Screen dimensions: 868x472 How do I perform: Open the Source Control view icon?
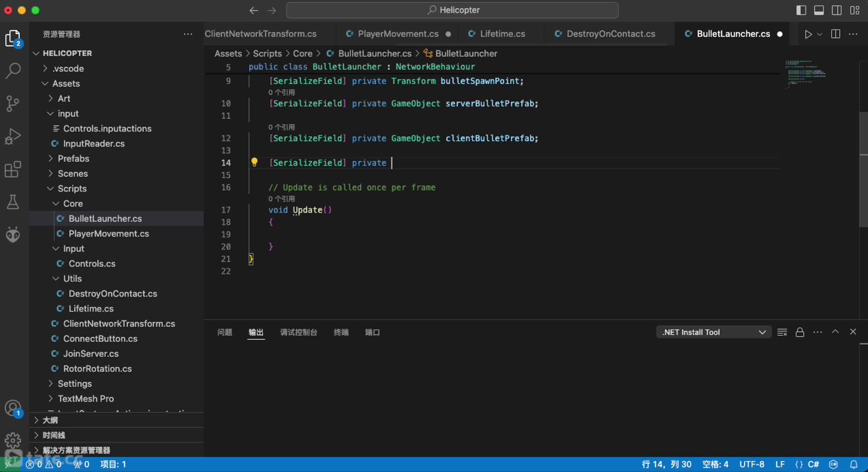[13, 104]
